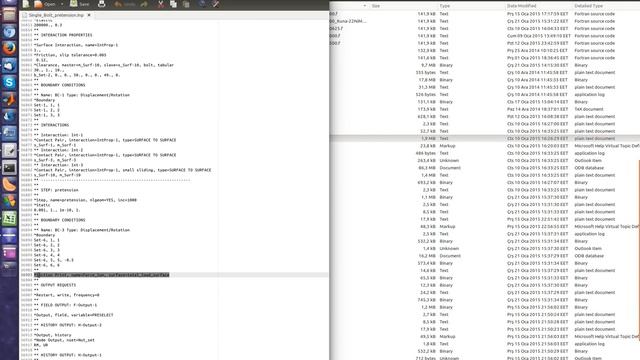
Task: Sort files by Size column header
Action: [376, 6]
